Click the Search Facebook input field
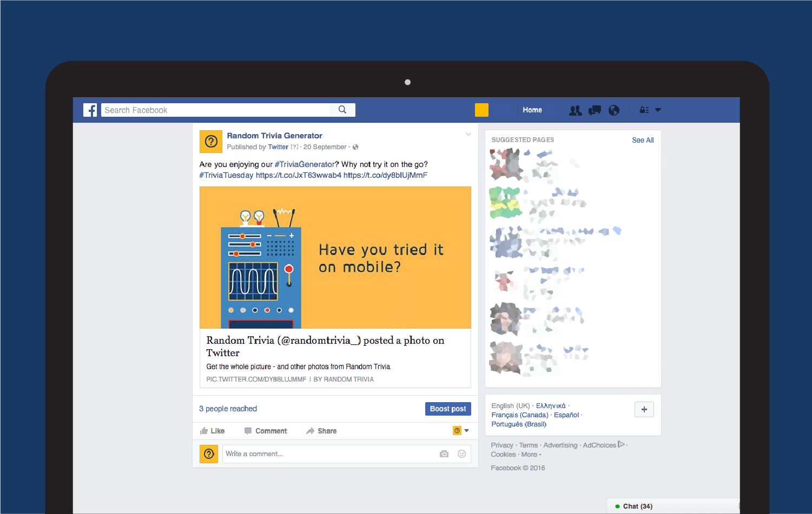Screen dimensions: 812x514 tap(216, 110)
